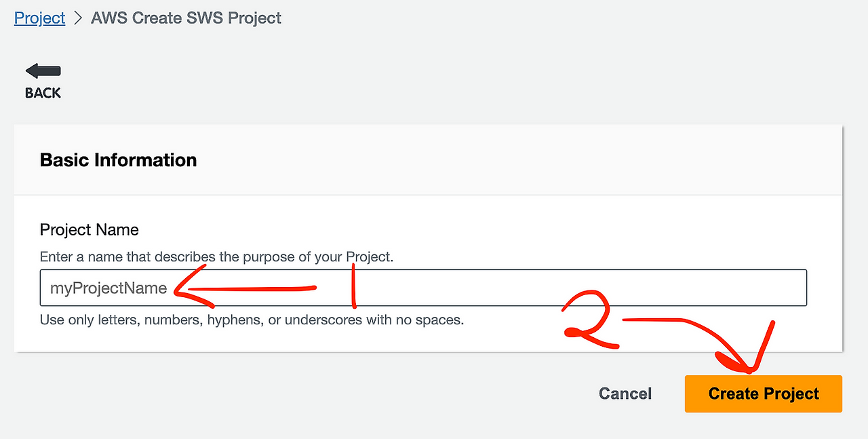
Task: Click the left-pointing Back arrow icon
Action: [43, 71]
